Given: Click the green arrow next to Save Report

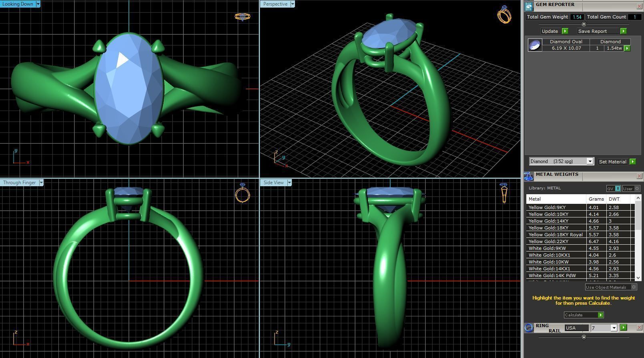Looking at the screenshot, I should (x=623, y=31).
